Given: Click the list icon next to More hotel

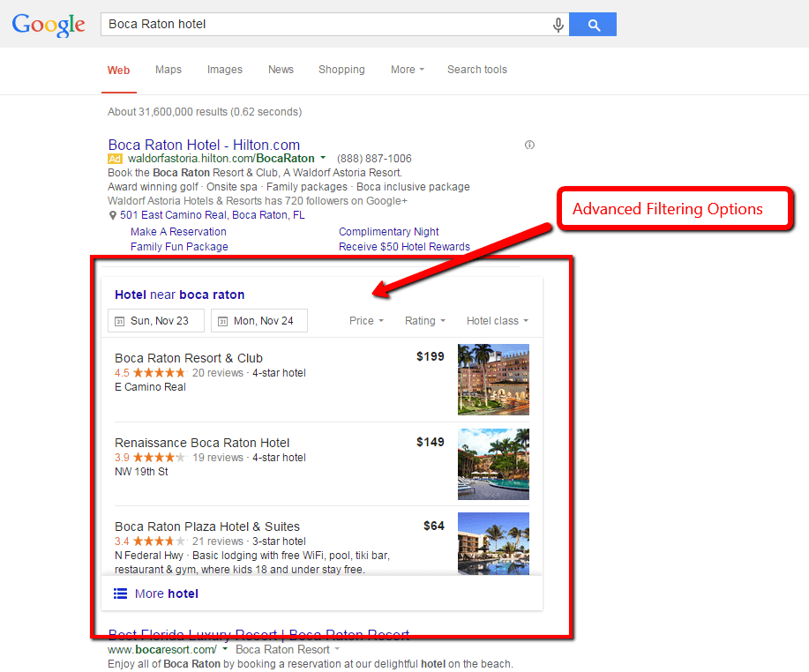Looking at the screenshot, I should 120,594.
